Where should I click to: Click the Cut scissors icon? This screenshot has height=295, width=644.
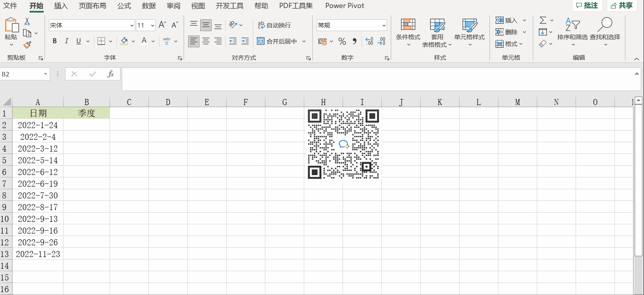click(27, 21)
